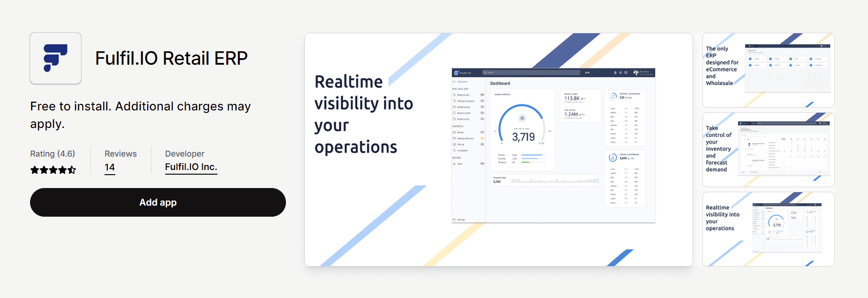Click the 'Rating (4.6)' label

pos(52,154)
